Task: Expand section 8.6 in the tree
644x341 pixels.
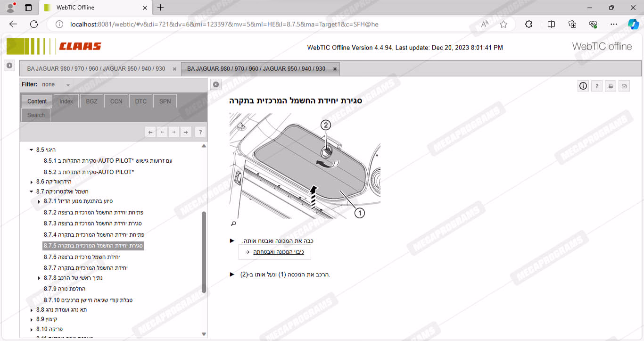Action: pyautogui.click(x=32, y=182)
